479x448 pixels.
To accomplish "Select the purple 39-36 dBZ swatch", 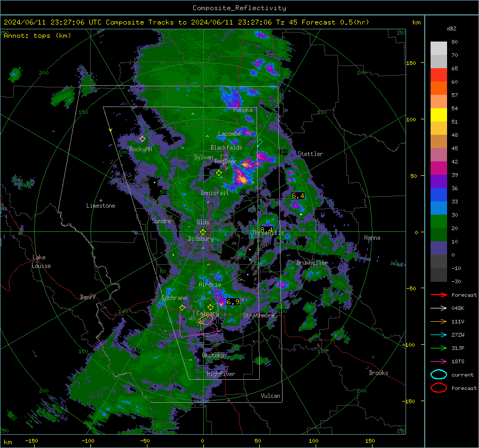I will tap(439, 182).
